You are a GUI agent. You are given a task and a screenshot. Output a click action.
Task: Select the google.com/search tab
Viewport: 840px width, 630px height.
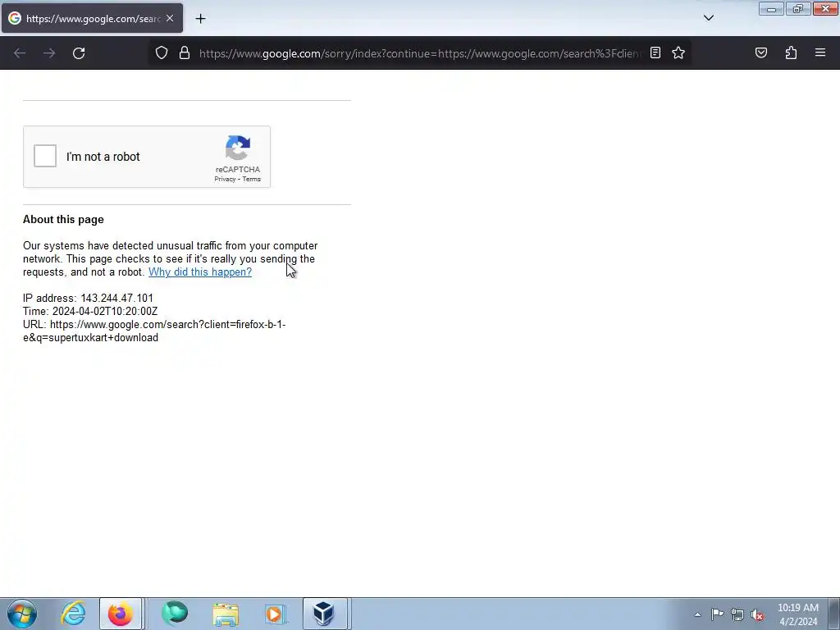tap(92, 18)
